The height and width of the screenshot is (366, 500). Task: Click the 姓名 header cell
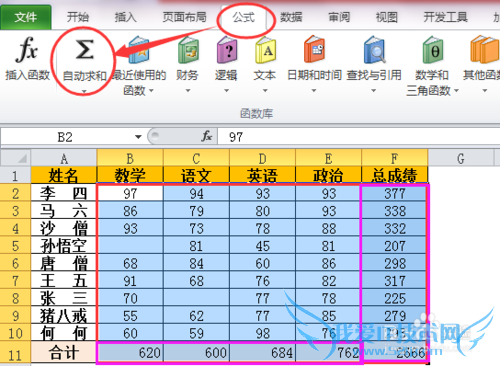(64, 175)
